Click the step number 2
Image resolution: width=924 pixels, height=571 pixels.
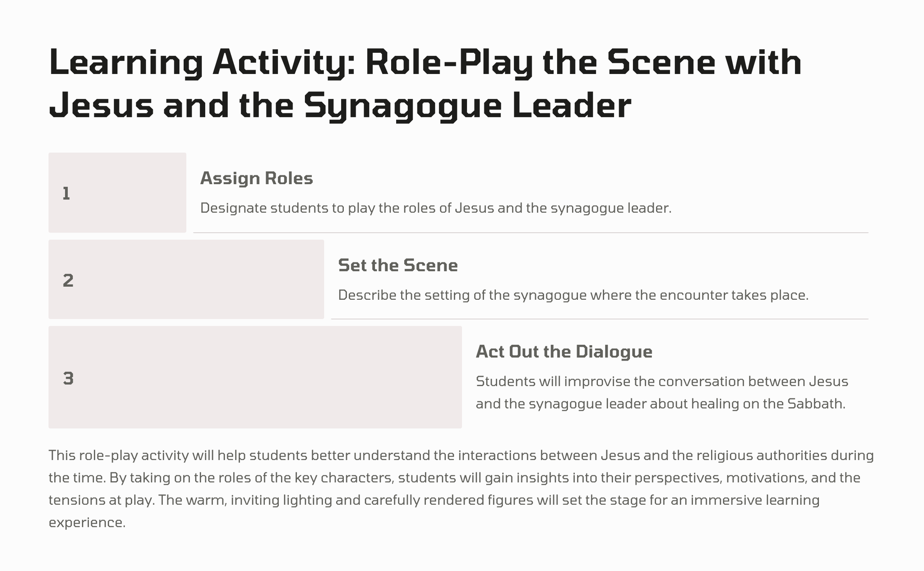(68, 280)
